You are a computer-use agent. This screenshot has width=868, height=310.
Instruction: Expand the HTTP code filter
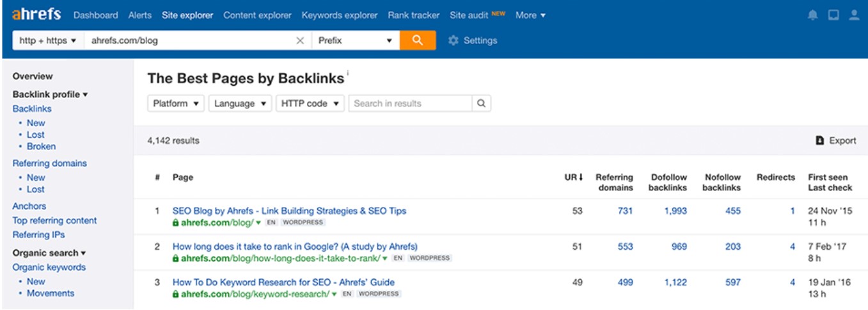pos(310,103)
